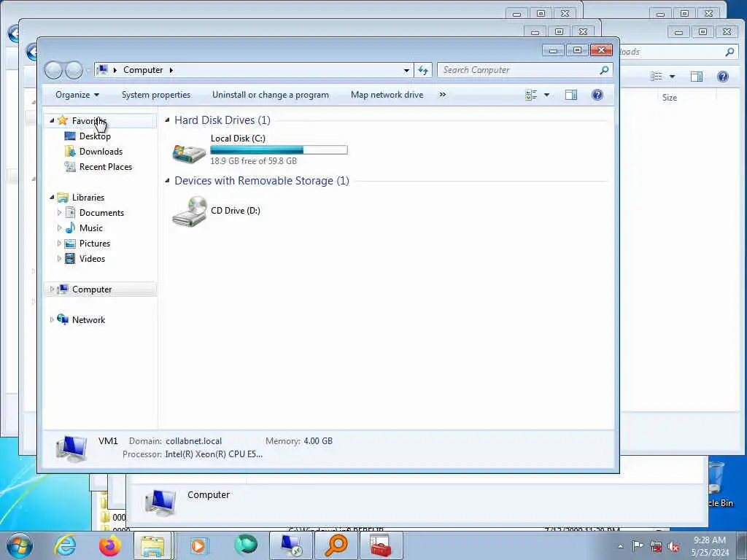This screenshot has height=560, width=747.
Task: Click the network connection tray icon
Action: coord(656,547)
